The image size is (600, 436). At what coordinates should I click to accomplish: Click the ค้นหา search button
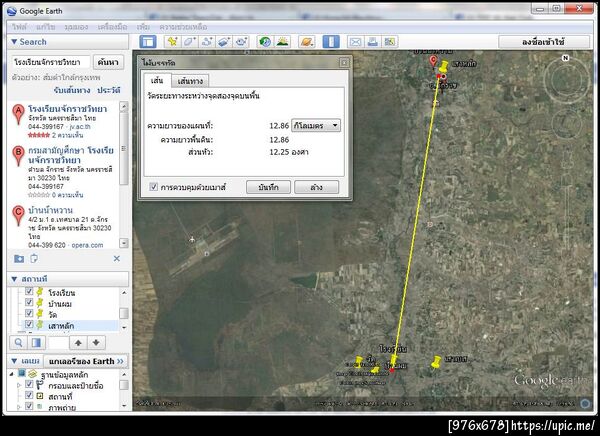[108, 62]
